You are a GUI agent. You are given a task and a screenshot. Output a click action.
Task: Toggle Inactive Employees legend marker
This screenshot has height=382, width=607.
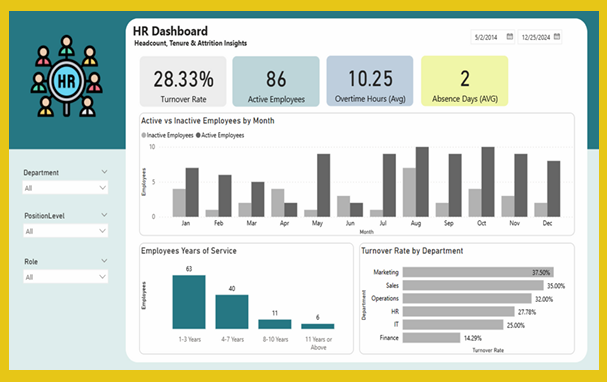[x=144, y=135]
